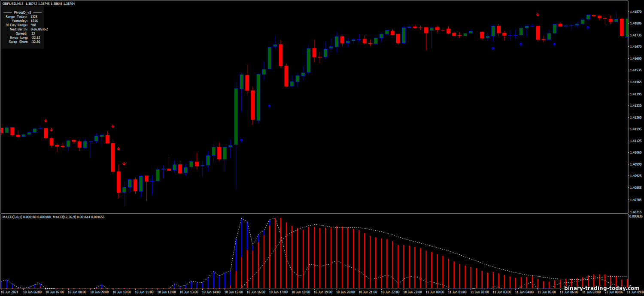Click price level 1.41260 on the scale
This screenshot has width=644, height=296.
coord(635,117)
